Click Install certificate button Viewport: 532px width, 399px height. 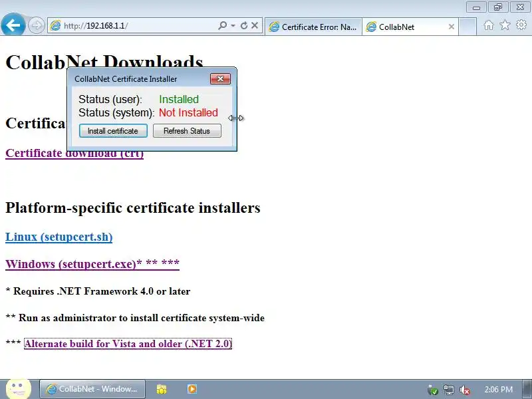click(113, 130)
